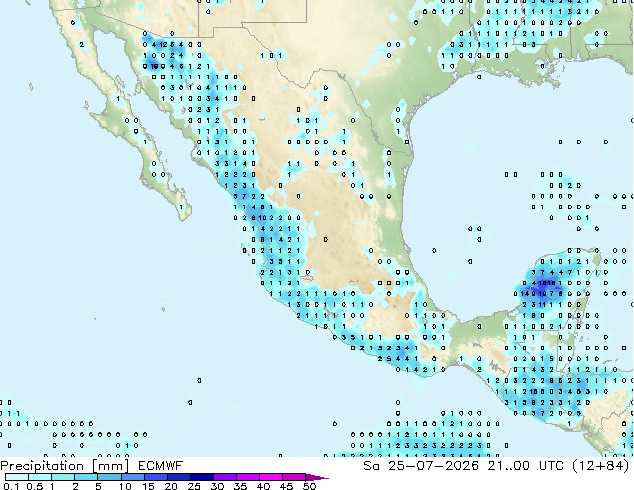Screen dimensions: 634x490
Task: Click the purple arrow tip beyond 50
Action: tap(317, 477)
